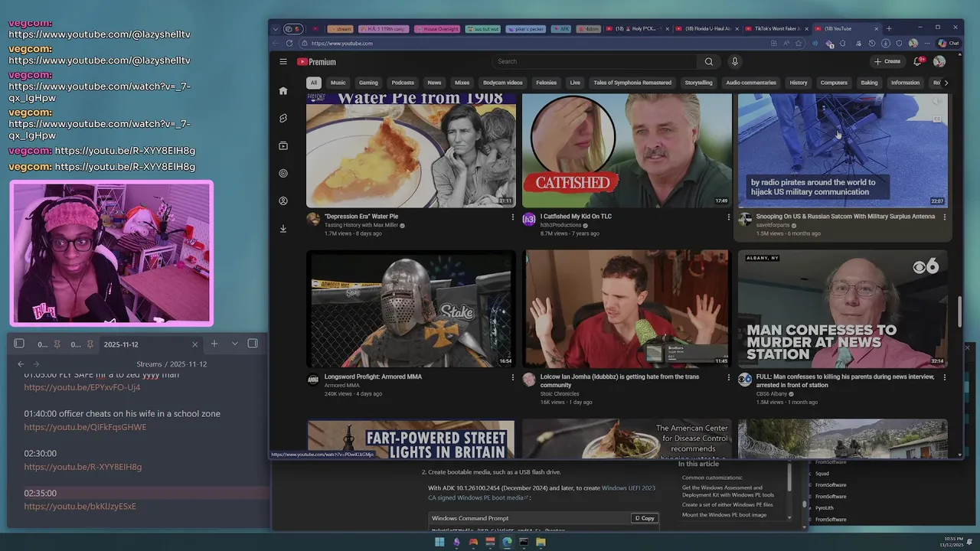Bookmark page with the star icon
Image resolution: width=980 pixels, height=551 pixels.
coord(799,44)
